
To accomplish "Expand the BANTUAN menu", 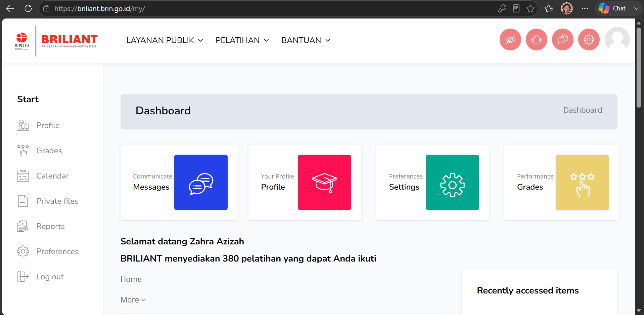I will coord(306,40).
